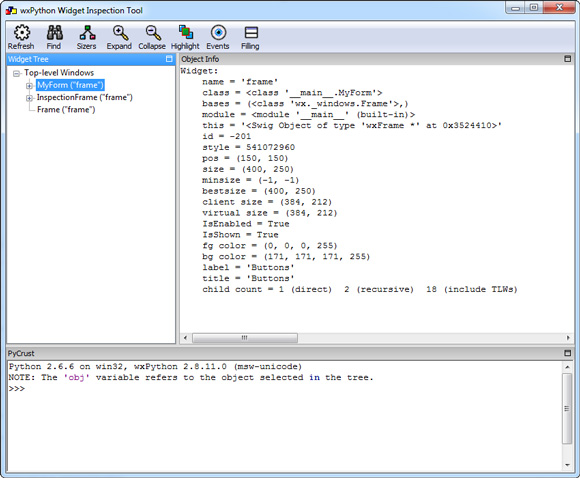Maximize the Object Info pane
Viewport: 580px width, 478px height.
coord(567,59)
